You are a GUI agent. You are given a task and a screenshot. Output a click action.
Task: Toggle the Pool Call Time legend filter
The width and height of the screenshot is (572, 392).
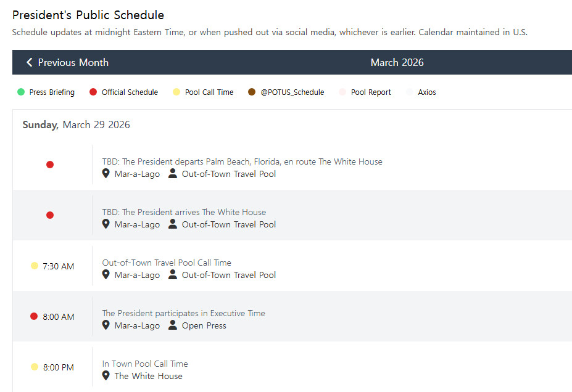click(x=203, y=92)
